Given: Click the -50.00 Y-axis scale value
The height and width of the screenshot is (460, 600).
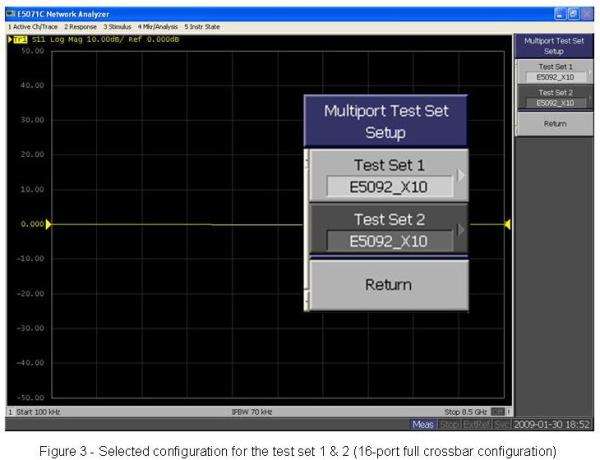Looking at the screenshot, I should [x=31, y=398].
